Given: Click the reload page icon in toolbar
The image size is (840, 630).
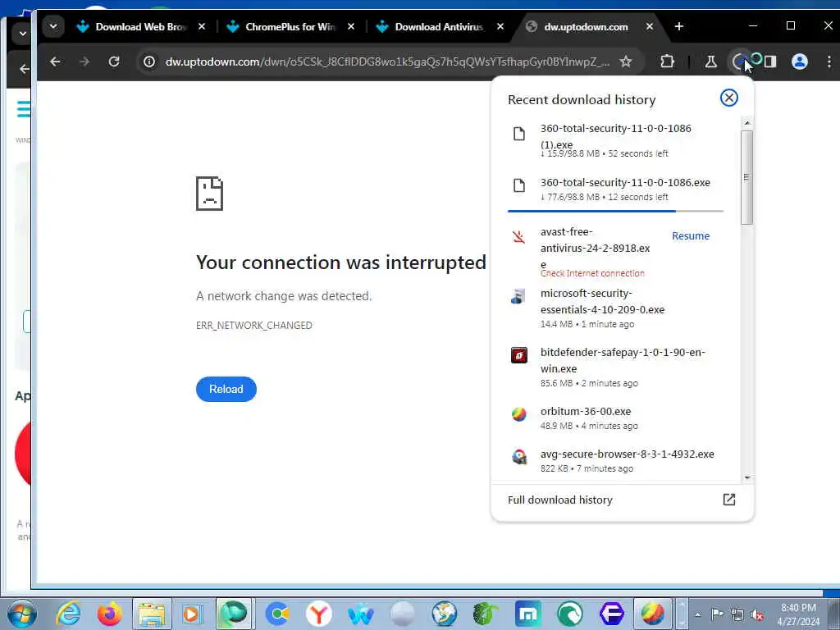Looking at the screenshot, I should [x=113, y=62].
